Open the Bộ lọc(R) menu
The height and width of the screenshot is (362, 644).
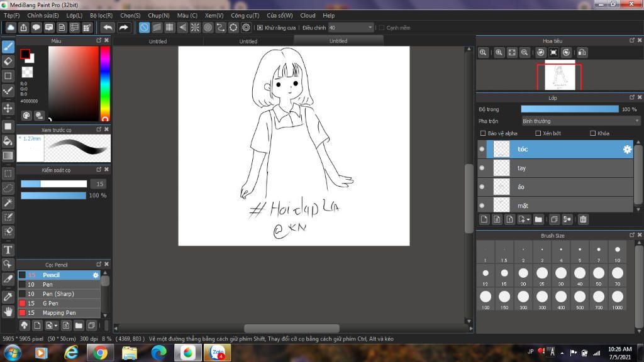101,15
